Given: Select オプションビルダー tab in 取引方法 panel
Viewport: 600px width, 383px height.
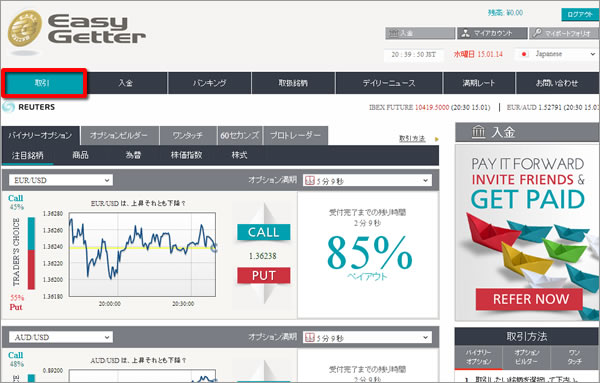Looking at the screenshot, I should pos(527,357).
